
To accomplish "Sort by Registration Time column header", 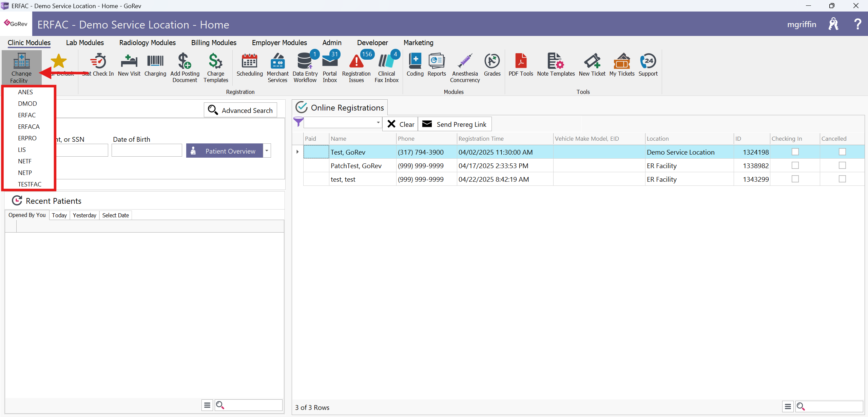I will click(505, 138).
